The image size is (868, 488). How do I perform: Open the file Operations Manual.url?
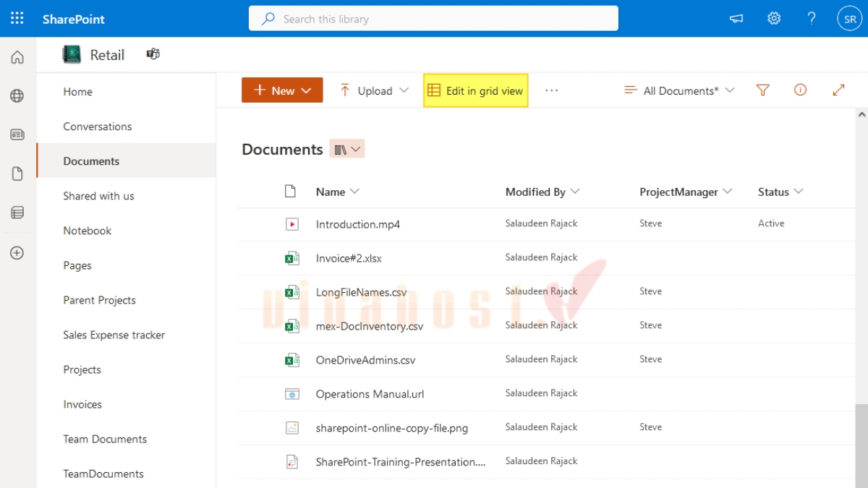370,394
